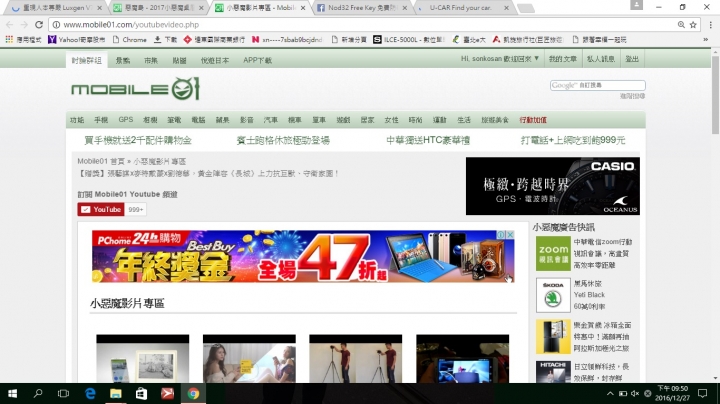
Task: Click the Google custom search field
Action: pos(598,85)
